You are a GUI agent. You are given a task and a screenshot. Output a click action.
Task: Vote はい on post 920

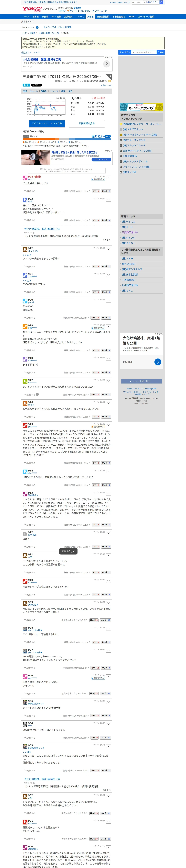[x=95, y=318]
